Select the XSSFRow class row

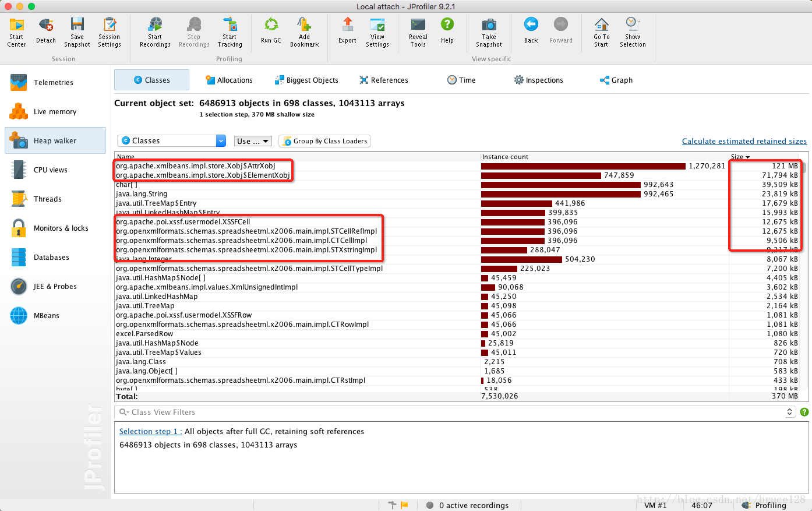tap(457, 315)
